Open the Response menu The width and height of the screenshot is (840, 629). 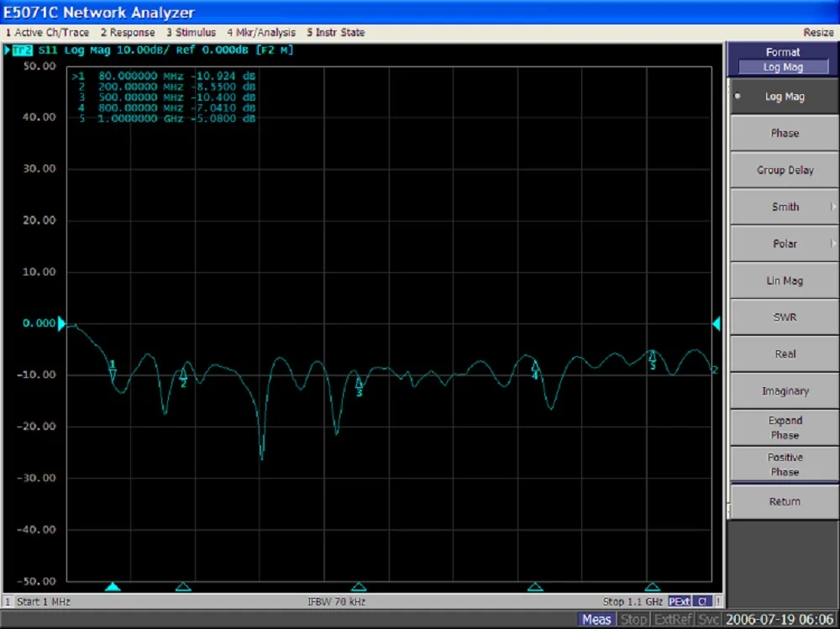[x=128, y=33]
